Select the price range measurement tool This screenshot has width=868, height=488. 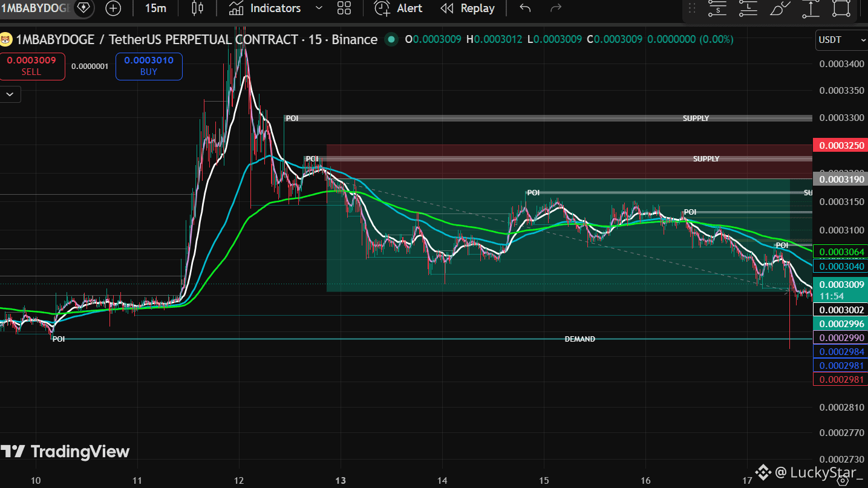[811, 8]
